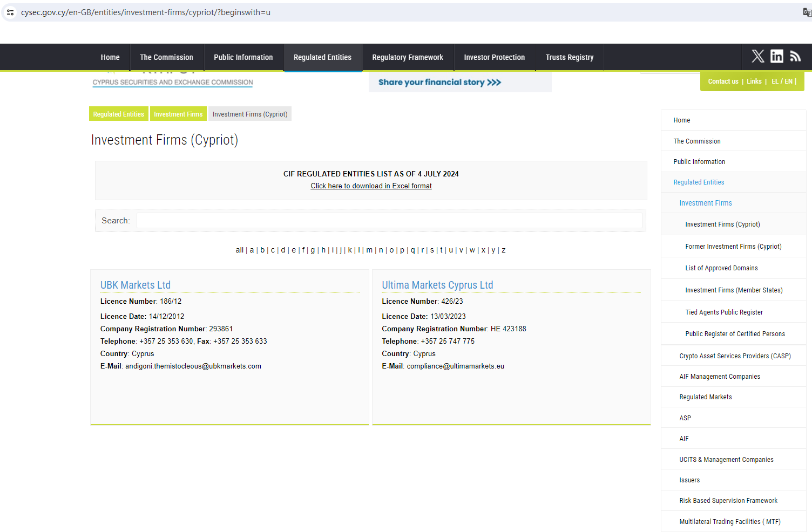Image resolution: width=812 pixels, height=532 pixels.
Task: Click the andigoni.themistocleous@ubkmarkets.com email
Action: [x=193, y=366]
